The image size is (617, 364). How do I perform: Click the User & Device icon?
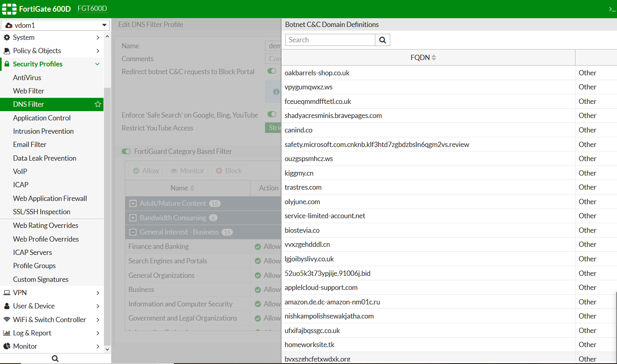click(x=7, y=306)
